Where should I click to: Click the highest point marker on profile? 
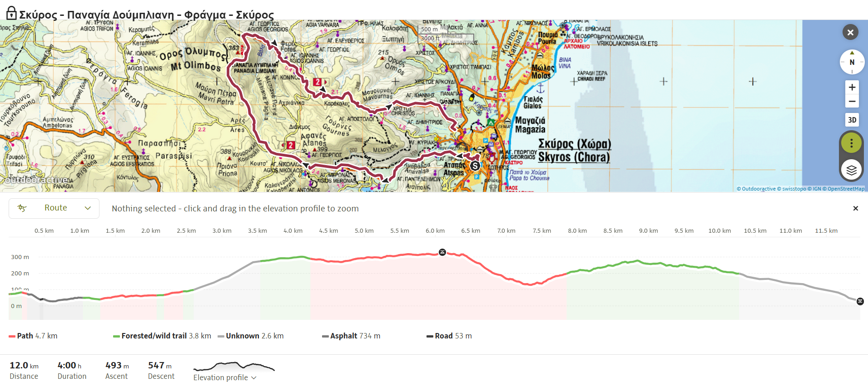click(x=442, y=252)
